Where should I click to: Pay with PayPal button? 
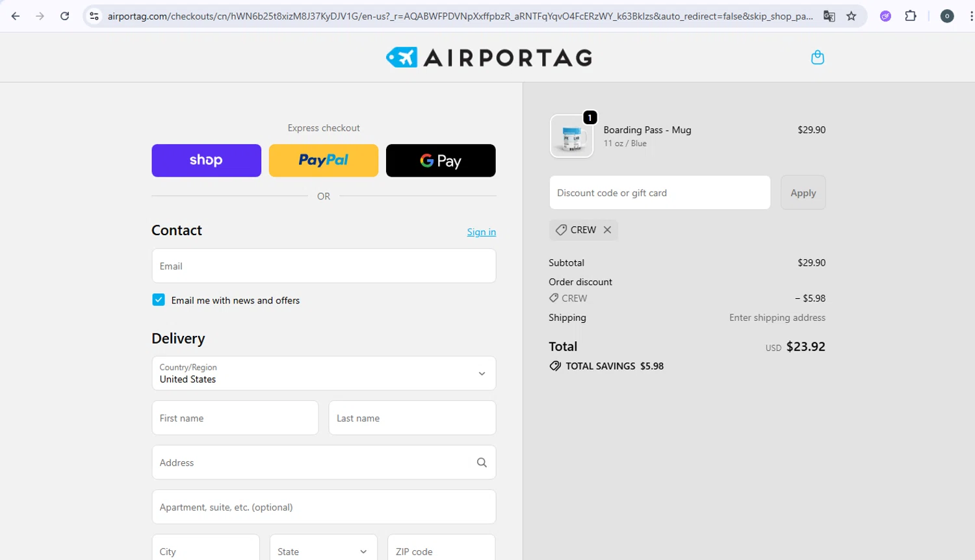(324, 160)
